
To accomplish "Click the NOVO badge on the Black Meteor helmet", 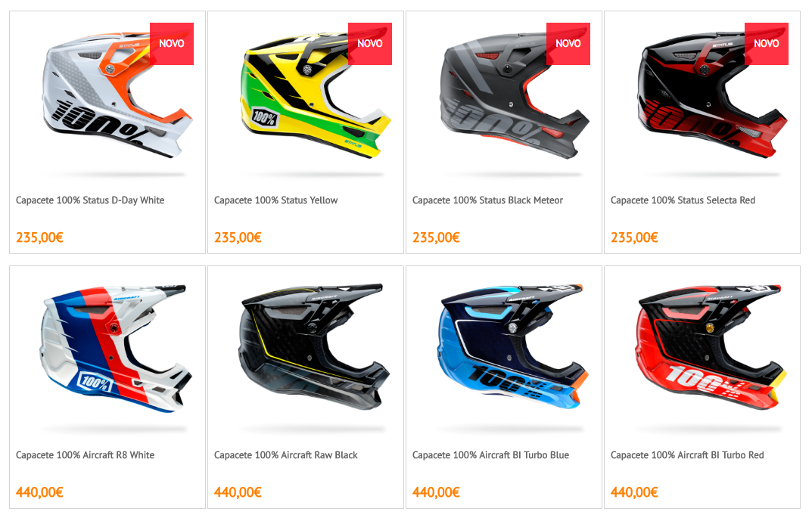I will 568,43.
